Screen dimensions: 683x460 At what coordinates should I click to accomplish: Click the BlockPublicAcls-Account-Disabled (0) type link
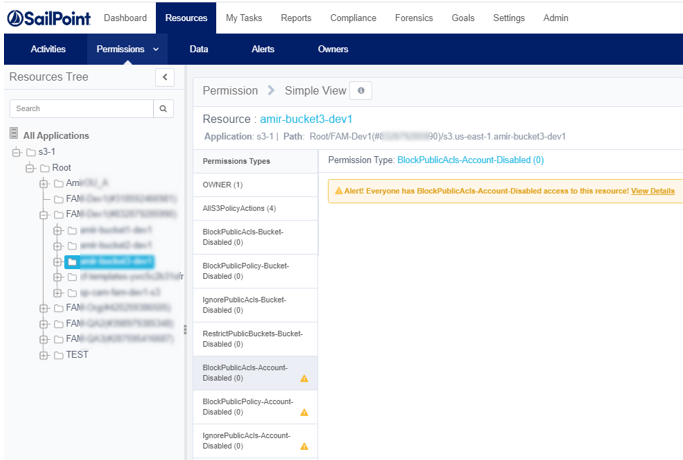click(x=470, y=160)
